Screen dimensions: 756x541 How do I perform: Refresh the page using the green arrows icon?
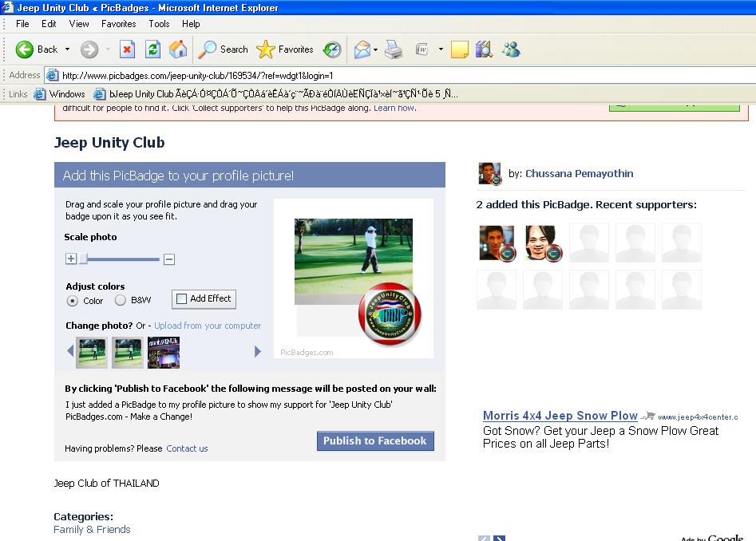point(152,49)
